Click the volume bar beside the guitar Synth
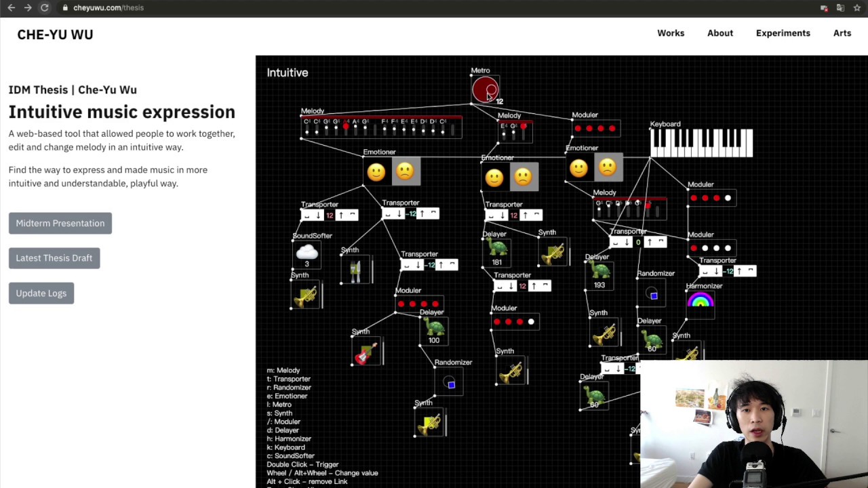 coord(382,352)
